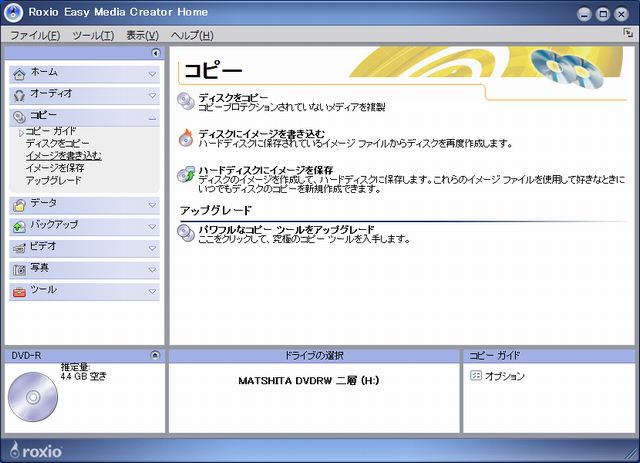The height and width of the screenshot is (463, 640).
Task: Click the ホーム house icon
Action: tap(19, 74)
